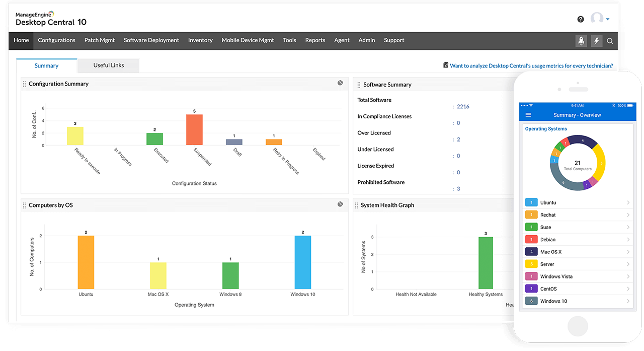Viewport: 644px width, 351px height.
Task: Switch to the Useful Links tab
Action: (x=108, y=65)
